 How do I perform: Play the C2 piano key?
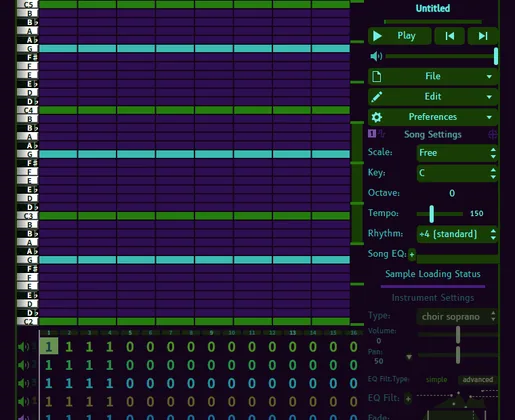(28, 322)
